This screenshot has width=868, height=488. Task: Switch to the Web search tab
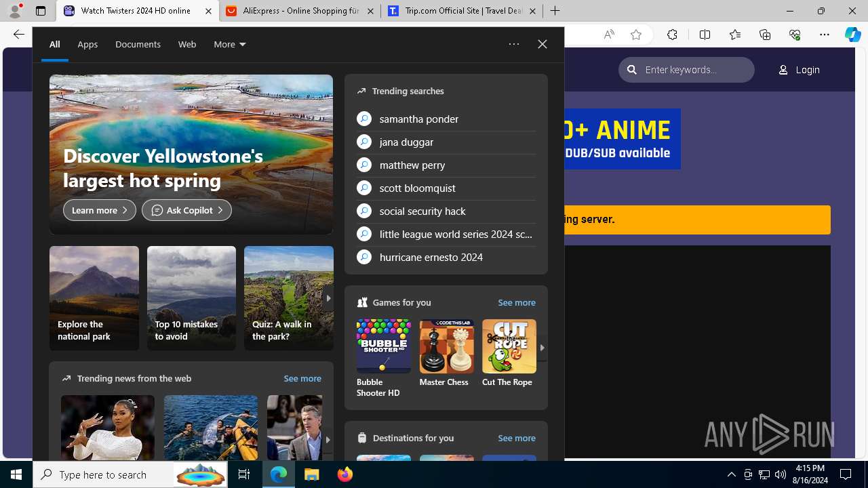tap(187, 44)
